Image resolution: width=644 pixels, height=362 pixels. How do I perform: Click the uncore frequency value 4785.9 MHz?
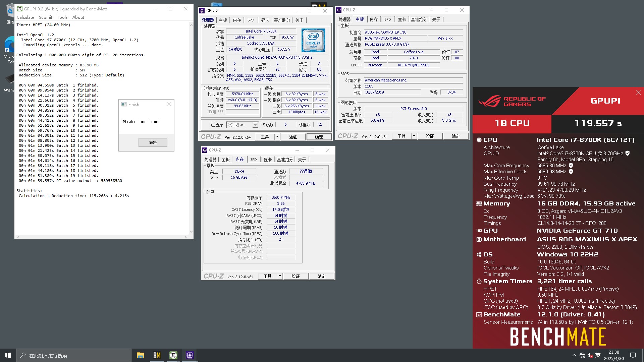[x=306, y=184]
